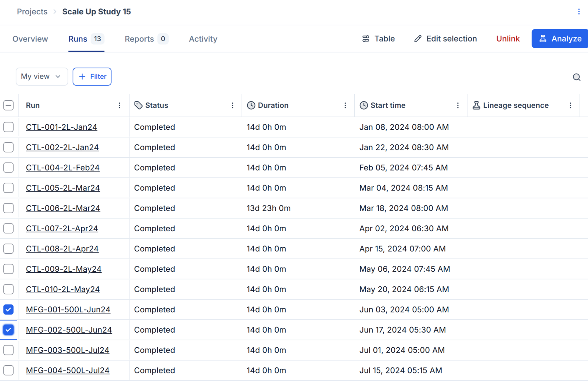Open the My view dropdown
This screenshot has width=588, height=383.
[42, 76]
